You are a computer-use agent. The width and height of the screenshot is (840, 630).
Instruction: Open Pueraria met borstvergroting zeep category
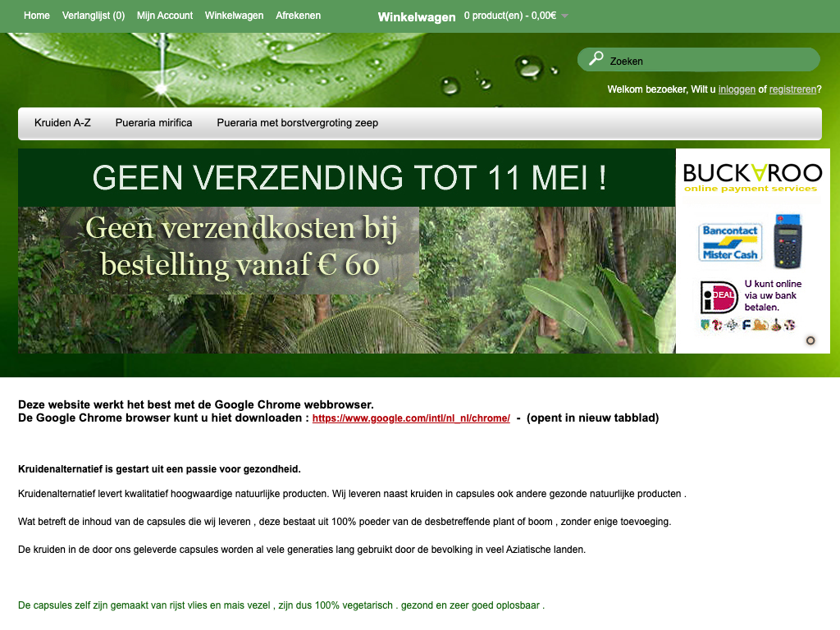coord(297,123)
